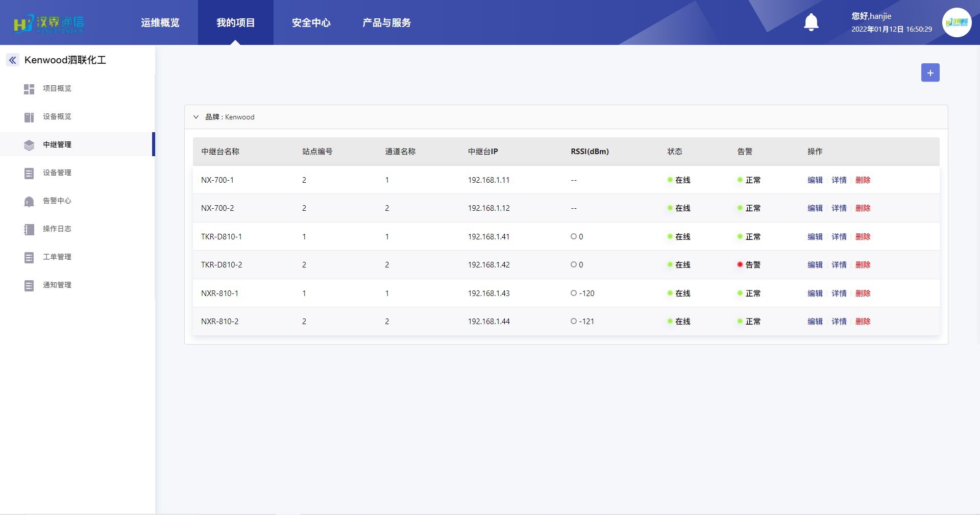Select 告警中心 in sidebar
Image resolution: width=980 pixels, height=515 pixels.
tap(57, 201)
